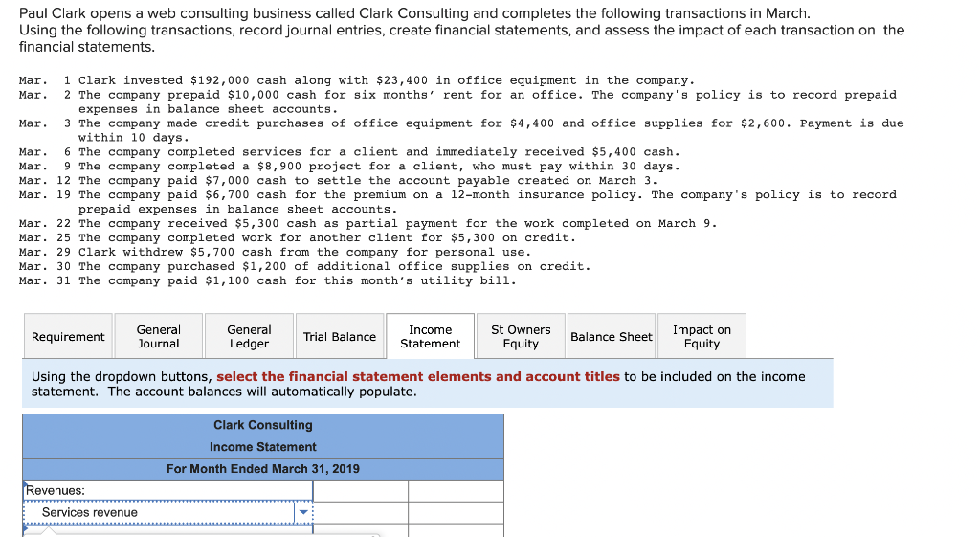This screenshot has width=980, height=537.
Task: Select the Income Statement tab
Action: point(430,336)
